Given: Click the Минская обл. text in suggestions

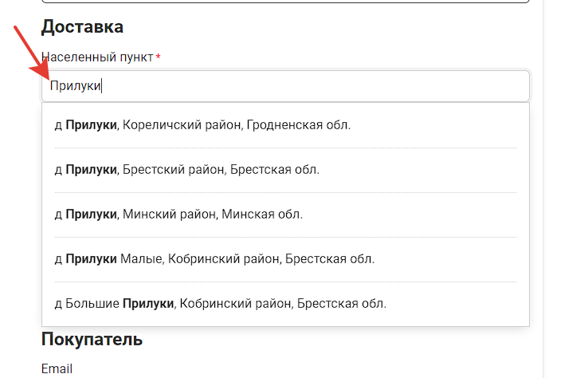Looking at the screenshot, I should pos(262,215).
